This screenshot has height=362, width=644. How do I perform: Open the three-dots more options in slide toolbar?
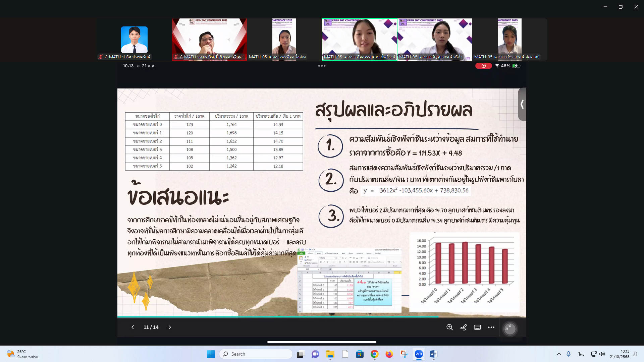[x=491, y=327]
